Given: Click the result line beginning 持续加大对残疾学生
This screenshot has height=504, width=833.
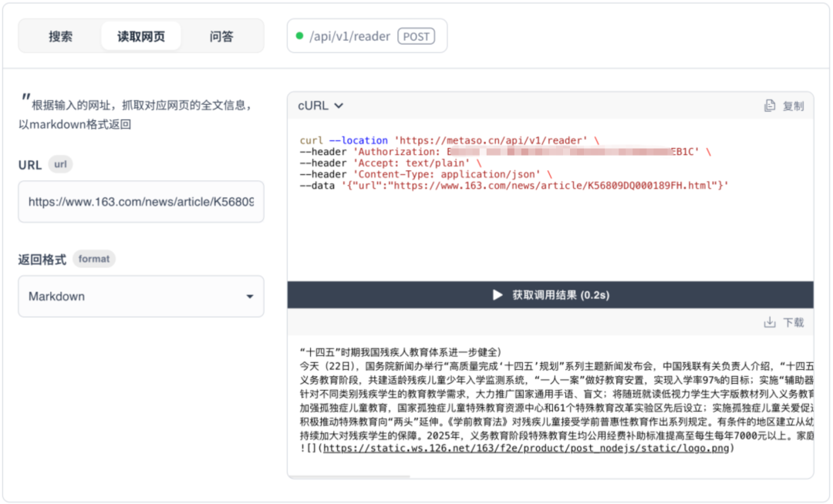Looking at the screenshot, I should (x=556, y=435).
